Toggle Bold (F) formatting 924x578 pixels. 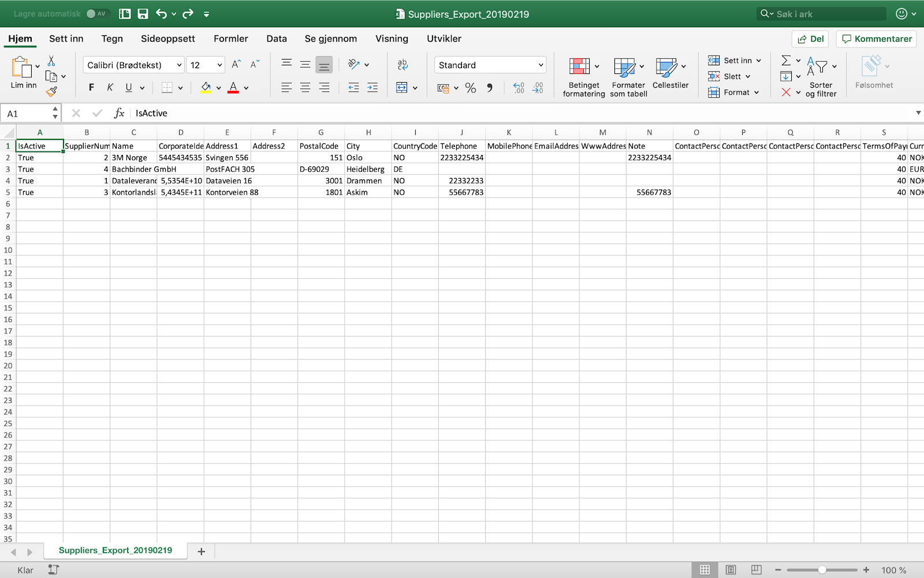tap(91, 87)
